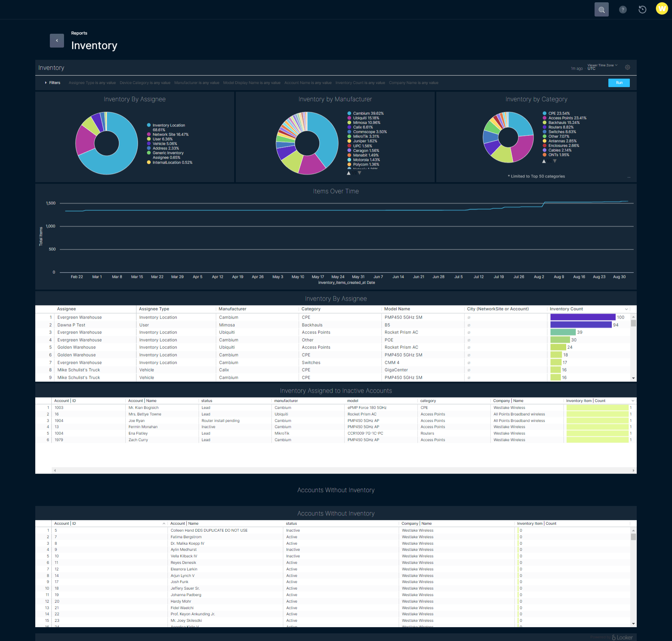Go to previous Category legend page arrow
This screenshot has width=672, height=641.
[x=544, y=161]
